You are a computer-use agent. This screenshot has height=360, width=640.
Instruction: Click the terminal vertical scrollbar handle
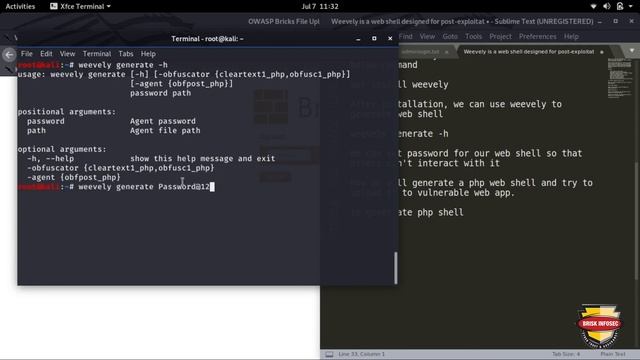396,268
